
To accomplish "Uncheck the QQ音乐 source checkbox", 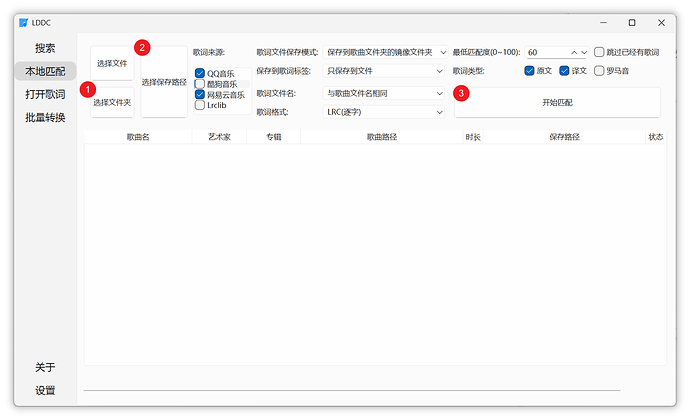I will click(x=200, y=73).
